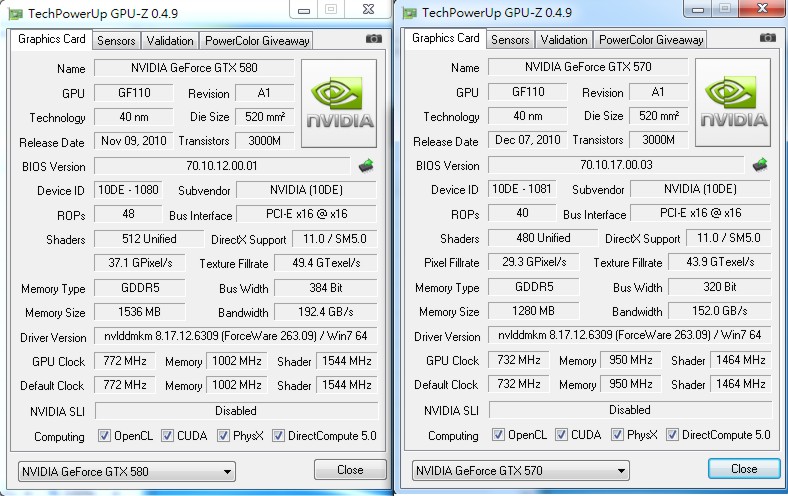Click the GPU-Z title bar icon of GTX 570 window
Image resolution: width=788 pixels, height=496 pixels.
click(x=410, y=13)
